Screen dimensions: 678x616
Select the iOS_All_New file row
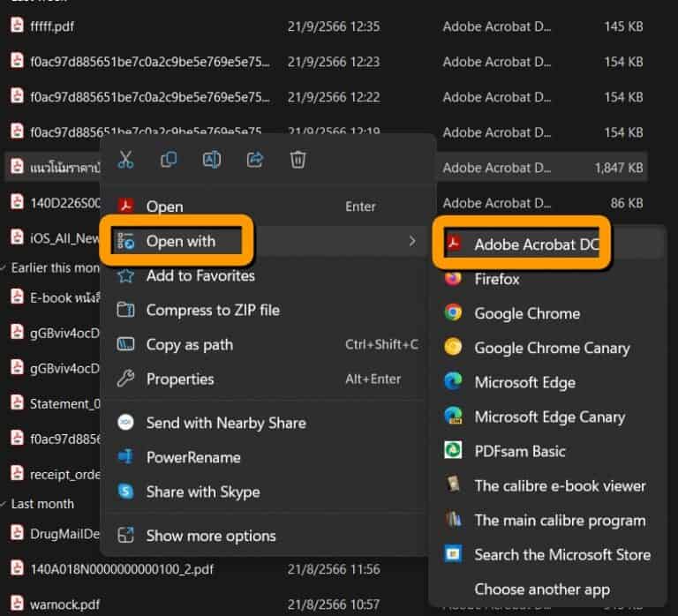[x=53, y=238]
